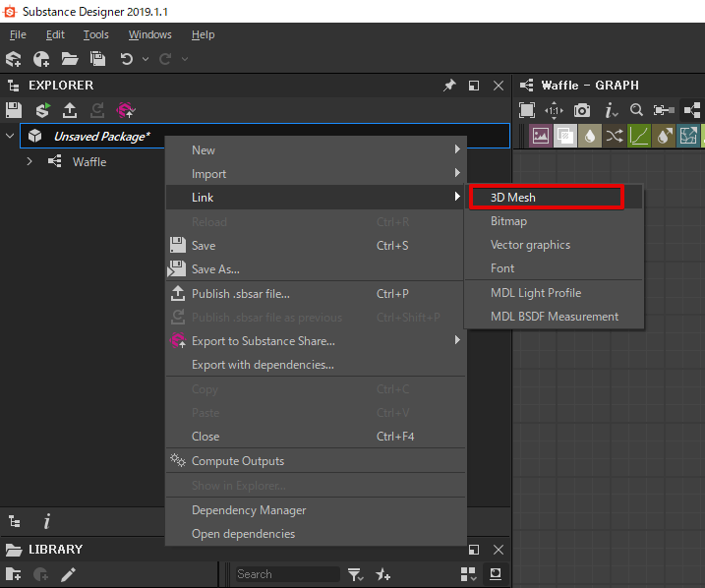The width and height of the screenshot is (705, 588).
Task: Click the Curve node icon in toolbar
Action: (639, 136)
